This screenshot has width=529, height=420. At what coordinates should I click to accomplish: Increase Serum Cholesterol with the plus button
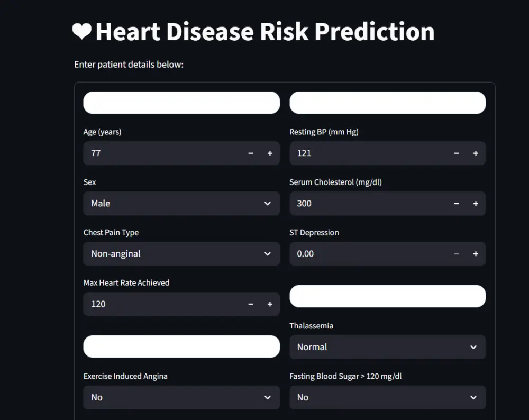click(476, 204)
